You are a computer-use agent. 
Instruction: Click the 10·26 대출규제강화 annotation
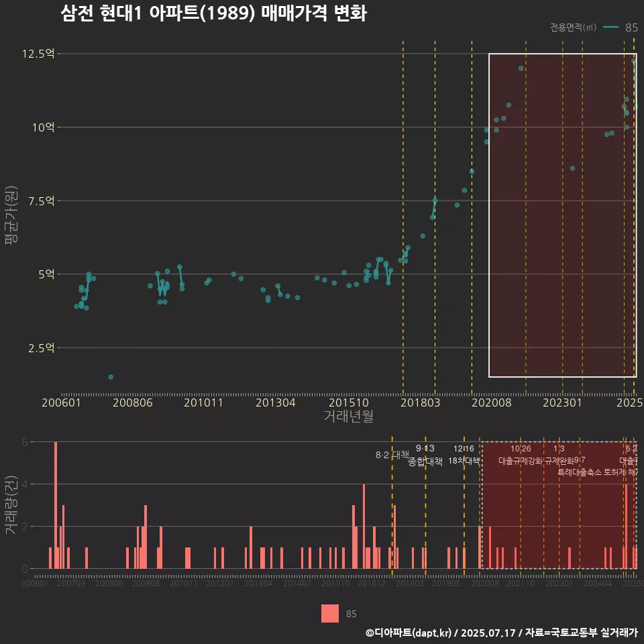(x=521, y=455)
